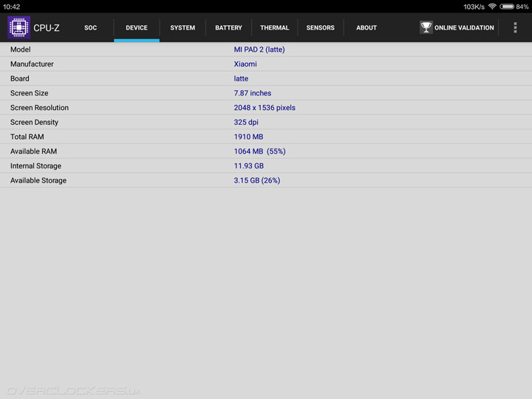Select the Manufacturer label
This screenshot has height=399, width=532.
tap(32, 64)
